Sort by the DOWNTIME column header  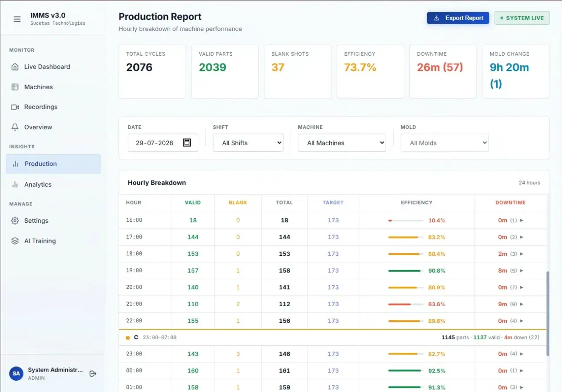coord(510,203)
